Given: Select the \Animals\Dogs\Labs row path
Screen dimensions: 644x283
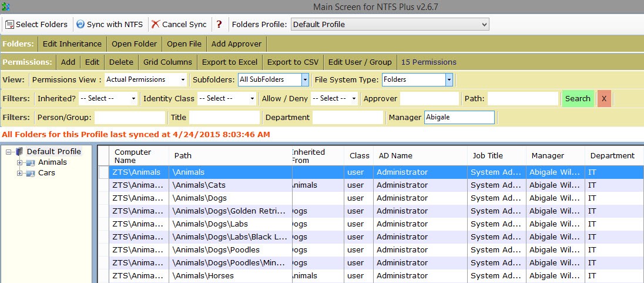Looking at the screenshot, I should 210,224.
